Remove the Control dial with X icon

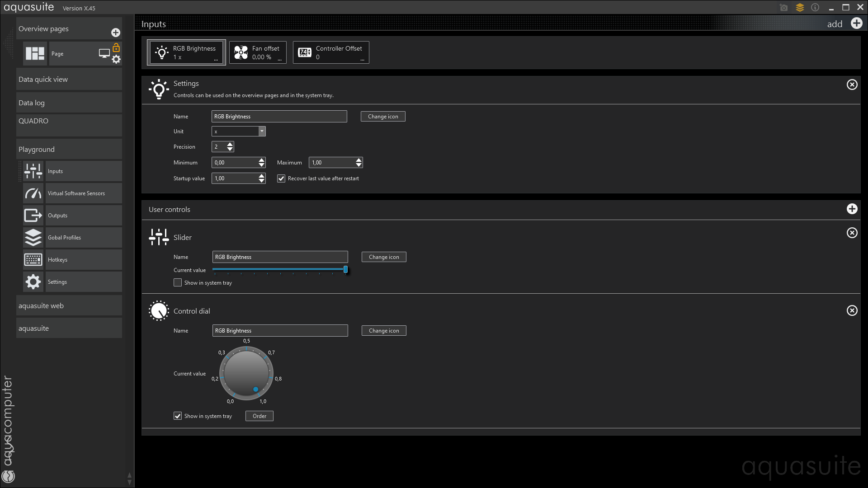pyautogui.click(x=852, y=310)
